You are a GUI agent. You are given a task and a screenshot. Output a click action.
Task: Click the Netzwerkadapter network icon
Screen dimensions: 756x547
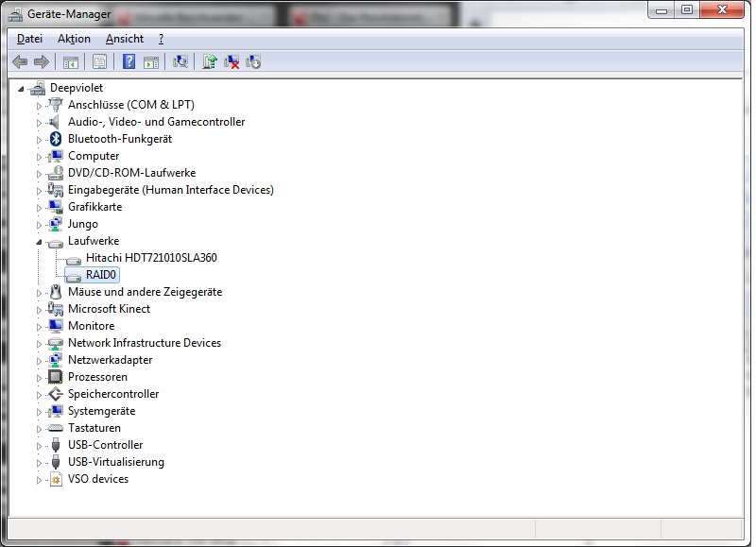coord(56,360)
